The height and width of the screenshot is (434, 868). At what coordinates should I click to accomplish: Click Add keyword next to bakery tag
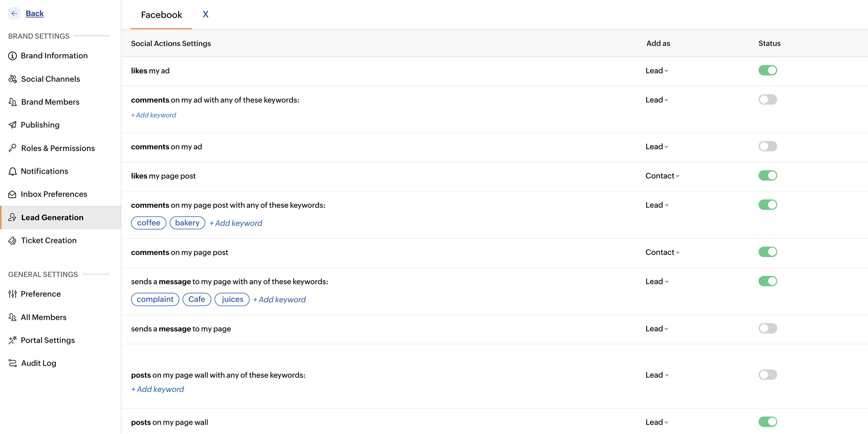(x=236, y=223)
